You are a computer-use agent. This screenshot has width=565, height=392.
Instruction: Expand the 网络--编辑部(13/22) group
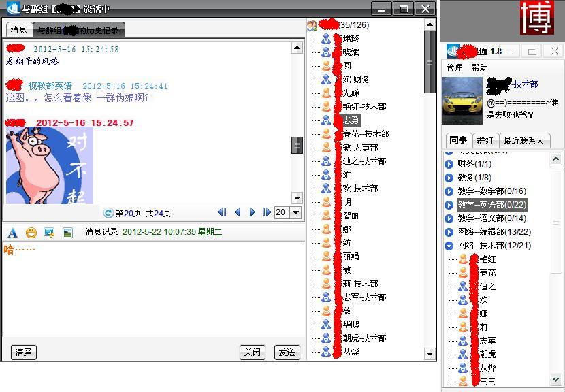(x=449, y=232)
